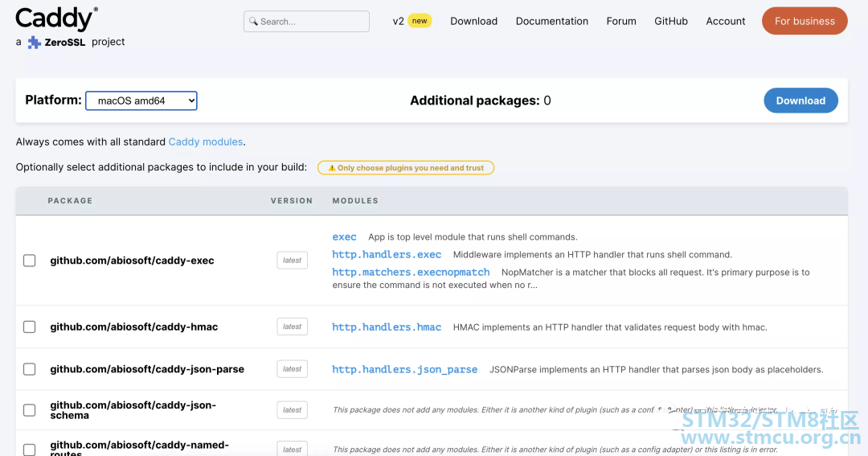This screenshot has height=456, width=868.
Task: Click the MODULES column header
Action: coord(355,200)
